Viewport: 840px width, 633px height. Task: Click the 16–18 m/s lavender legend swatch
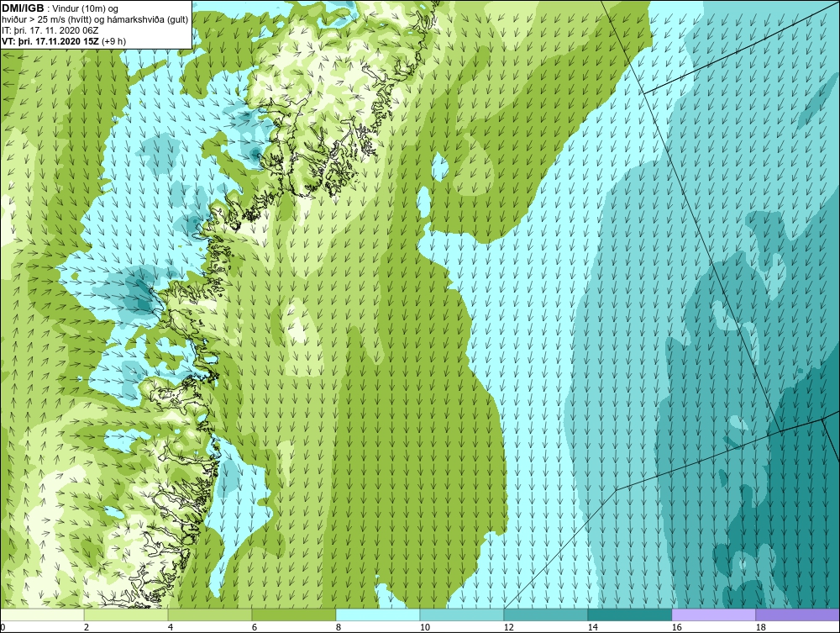713,615
